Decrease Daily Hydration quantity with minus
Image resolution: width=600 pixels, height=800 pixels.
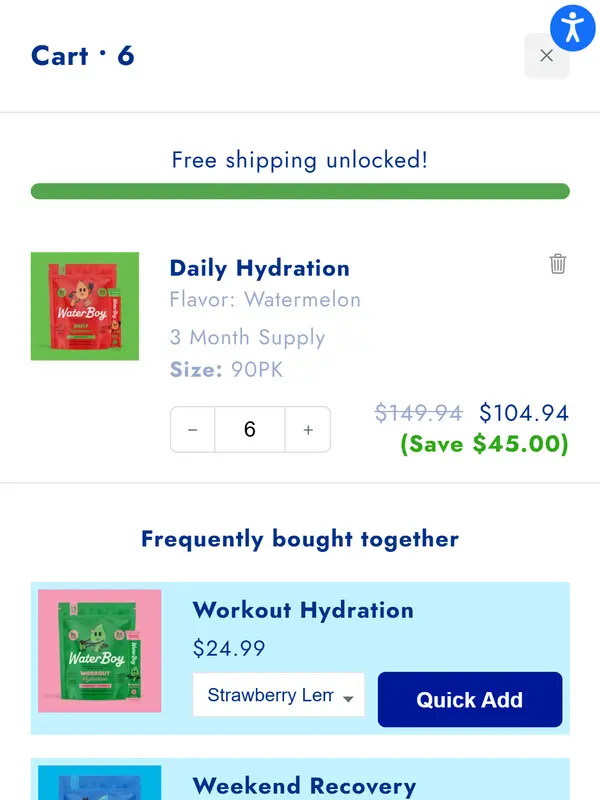point(193,430)
